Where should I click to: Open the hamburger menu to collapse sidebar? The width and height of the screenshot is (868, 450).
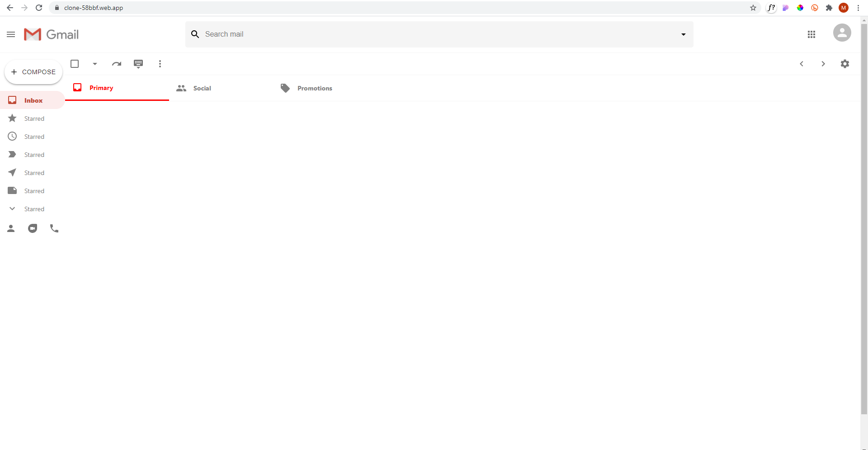[11, 34]
